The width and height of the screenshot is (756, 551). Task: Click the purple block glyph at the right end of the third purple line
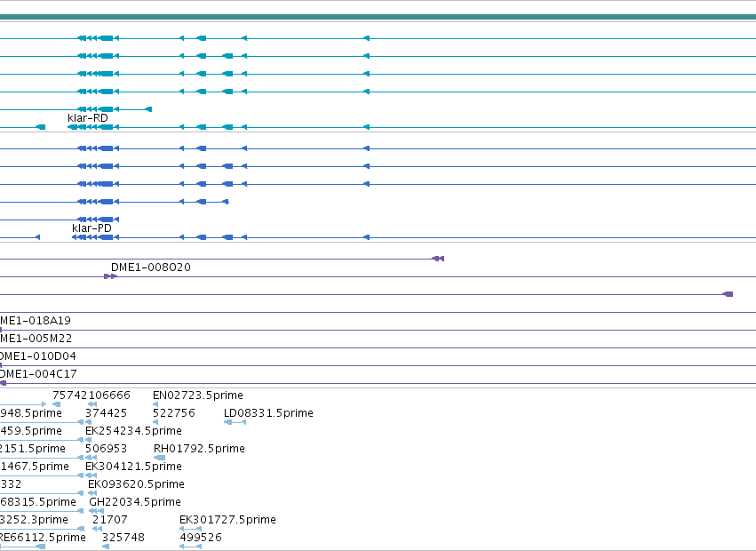pos(728,294)
